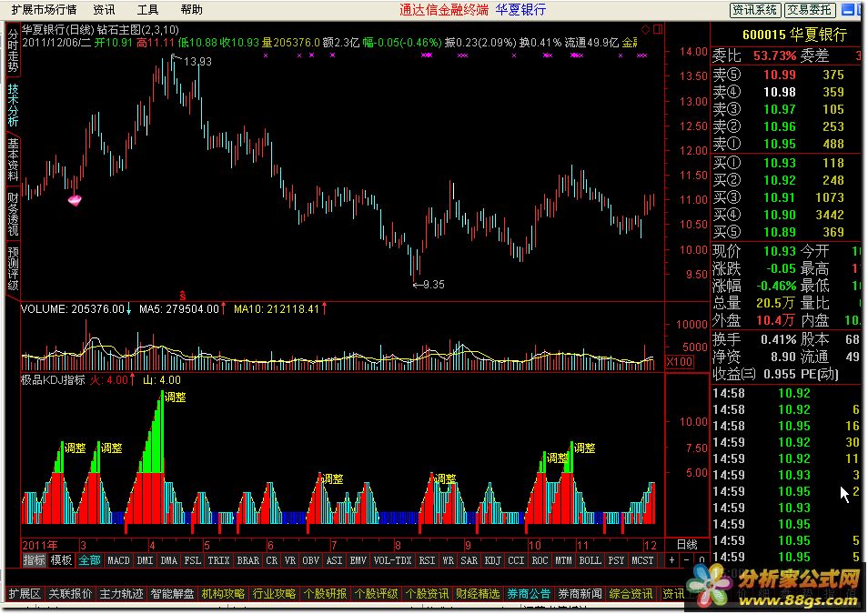This screenshot has height=614, width=868.
Task: Switch the indicator to CCI
Action: [517, 560]
